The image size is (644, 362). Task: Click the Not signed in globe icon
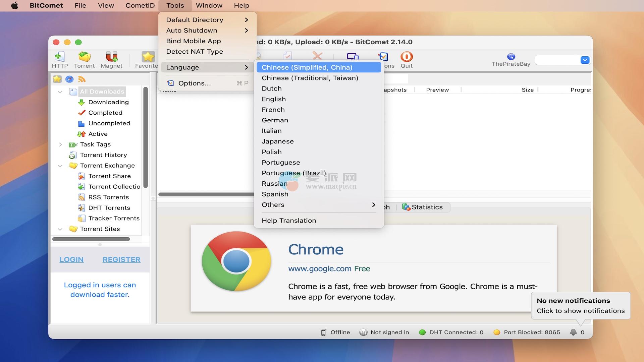363,333
